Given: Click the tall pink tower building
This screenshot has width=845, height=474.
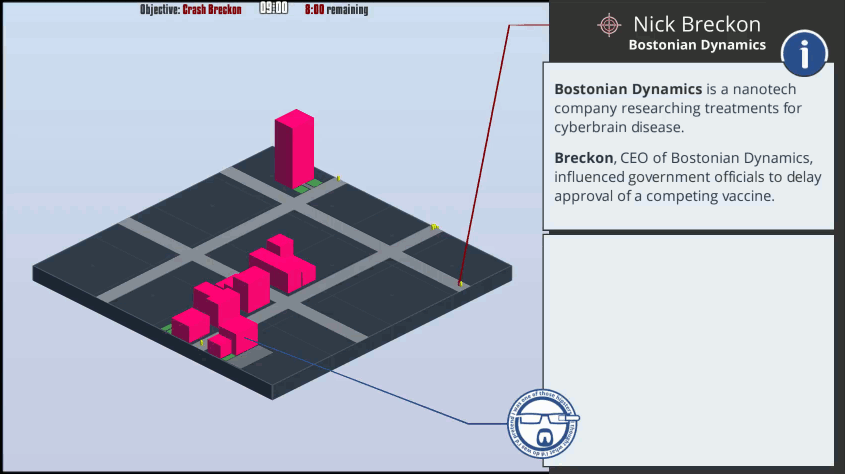Looking at the screenshot, I should 294,148.
